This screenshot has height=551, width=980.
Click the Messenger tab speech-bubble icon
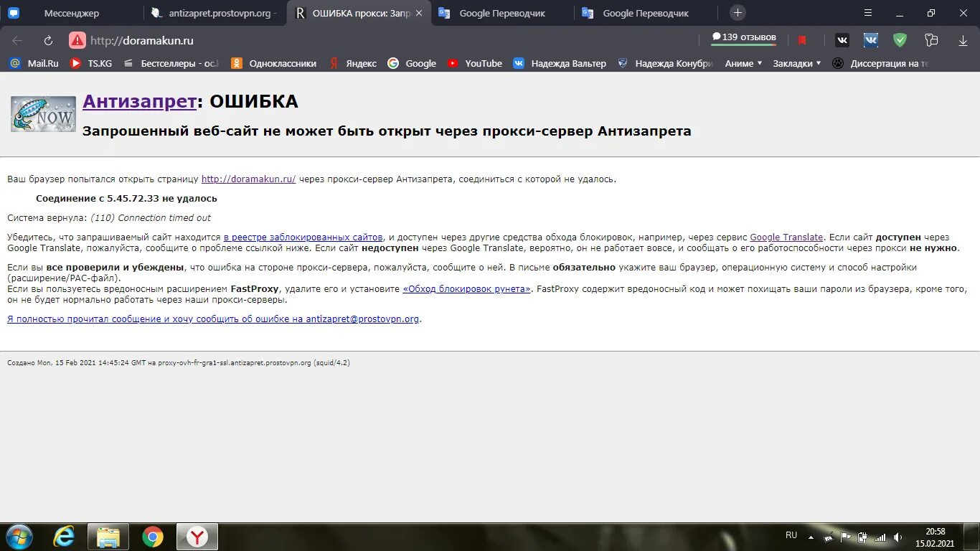(14, 13)
